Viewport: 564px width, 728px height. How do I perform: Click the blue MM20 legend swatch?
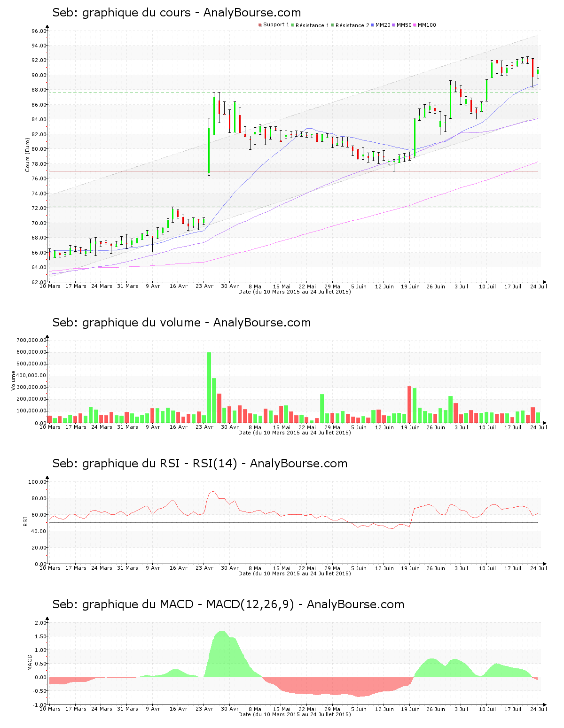[x=373, y=25]
